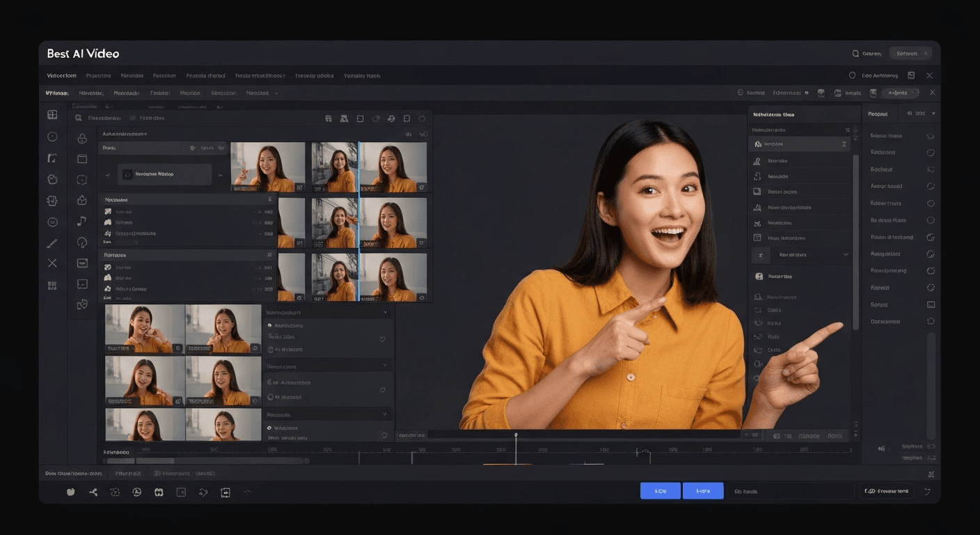
Task: Select the music note icon in the left sidebar
Action: [82, 222]
